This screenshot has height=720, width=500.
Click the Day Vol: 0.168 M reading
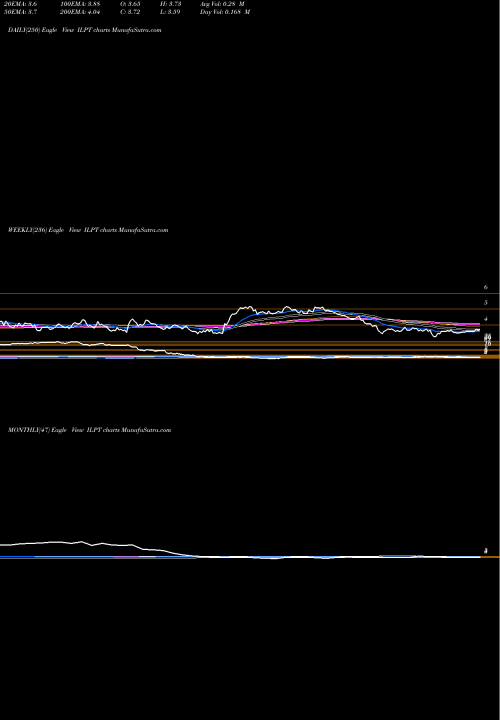click(225, 12)
